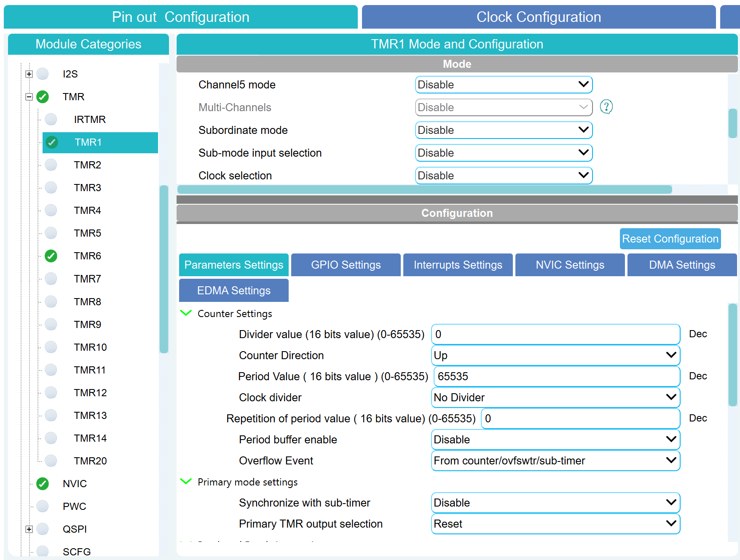Expand the QSPI tree node
Screen dimensions: 740x560
(x=29, y=529)
